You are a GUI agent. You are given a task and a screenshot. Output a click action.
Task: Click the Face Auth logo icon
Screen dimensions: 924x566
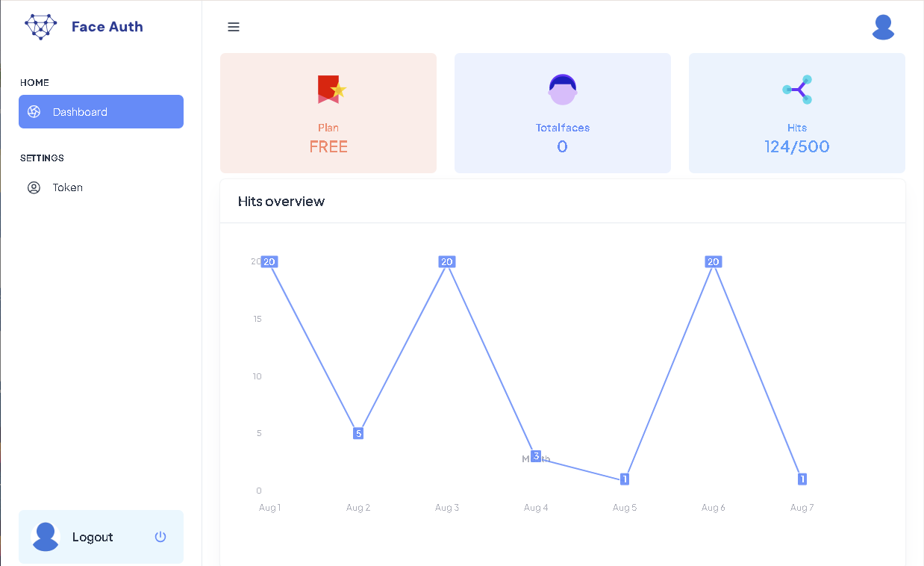[x=40, y=26]
